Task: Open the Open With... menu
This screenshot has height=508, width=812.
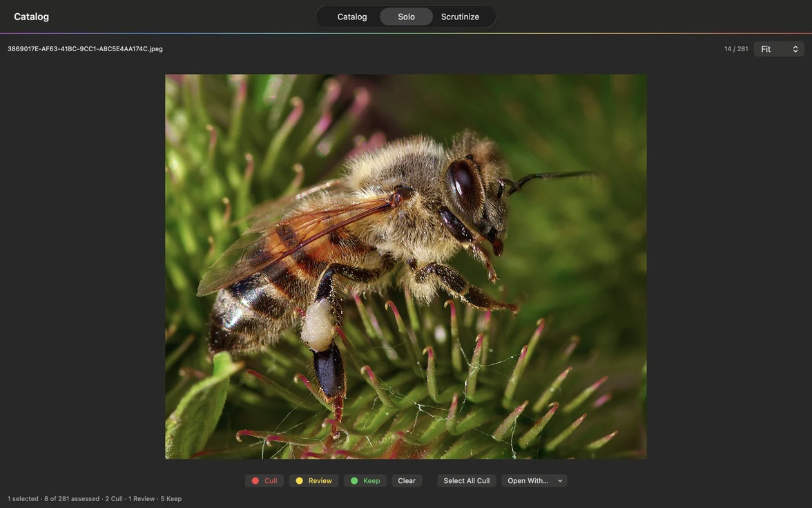Action: point(534,480)
